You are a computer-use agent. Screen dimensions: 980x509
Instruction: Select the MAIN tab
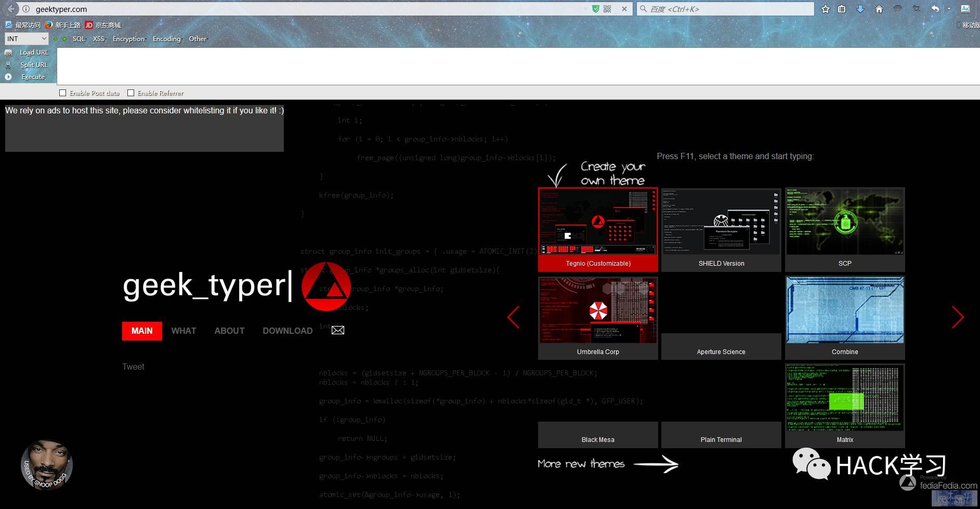point(142,331)
